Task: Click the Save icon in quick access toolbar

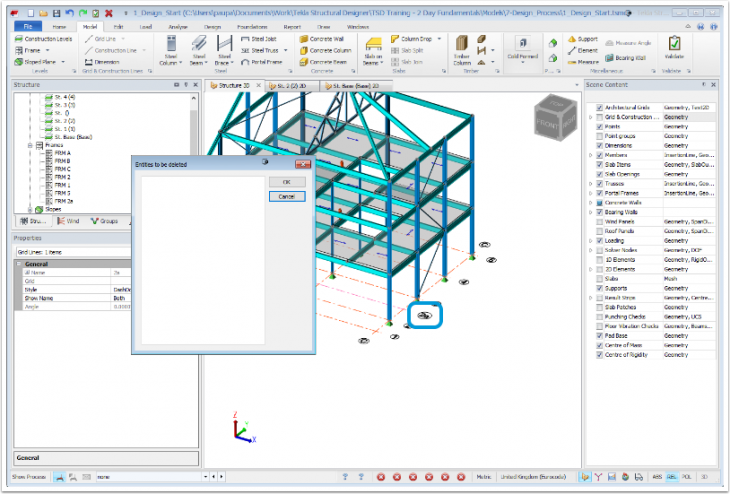Action: pyautogui.click(x=56, y=13)
